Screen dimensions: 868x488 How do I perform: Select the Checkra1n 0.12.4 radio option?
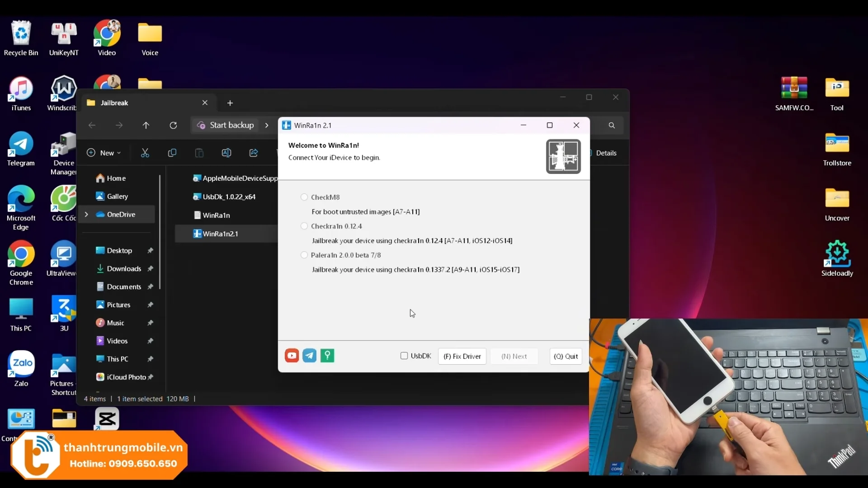point(304,226)
